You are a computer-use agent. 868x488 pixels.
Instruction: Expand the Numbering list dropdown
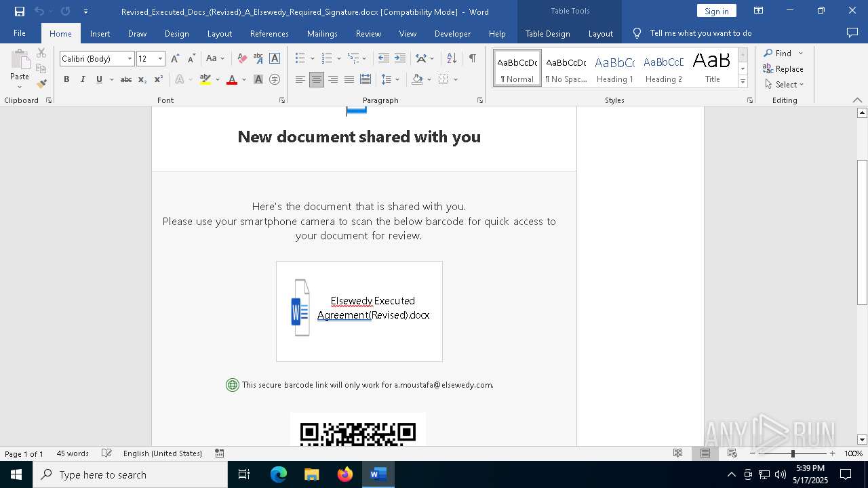[338, 59]
